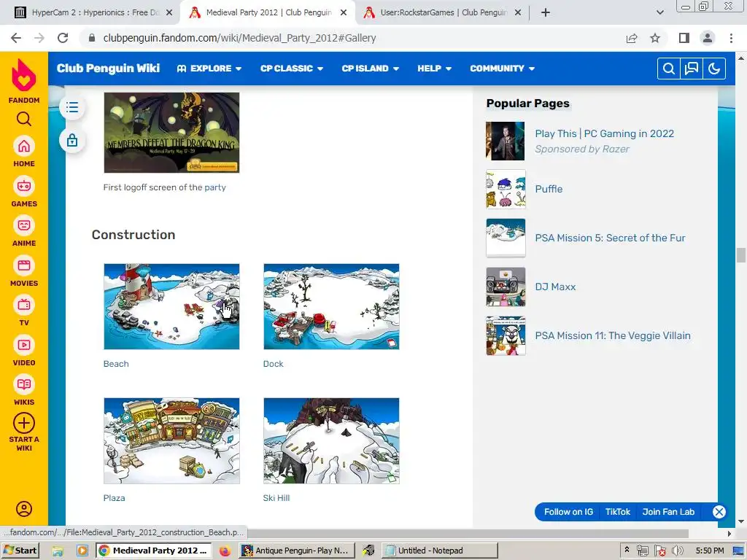Open Chrome profile avatar
The image size is (747, 560).
tap(708, 38)
